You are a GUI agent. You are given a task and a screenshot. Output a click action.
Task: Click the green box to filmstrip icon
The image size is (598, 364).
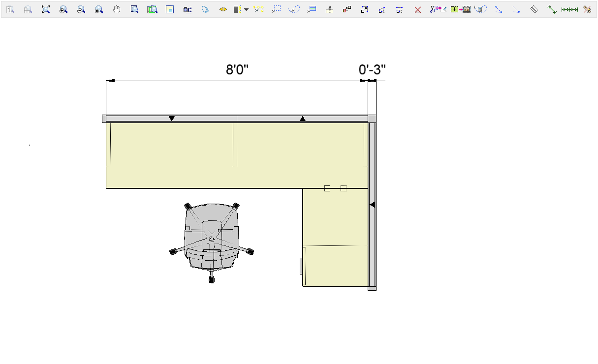[461, 9]
